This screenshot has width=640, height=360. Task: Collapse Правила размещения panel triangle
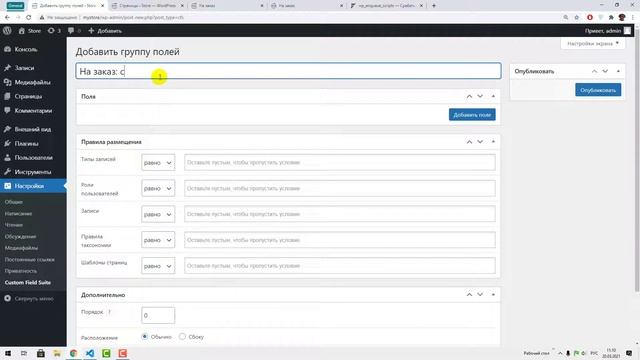pyautogui.click(x=493, y=142)
